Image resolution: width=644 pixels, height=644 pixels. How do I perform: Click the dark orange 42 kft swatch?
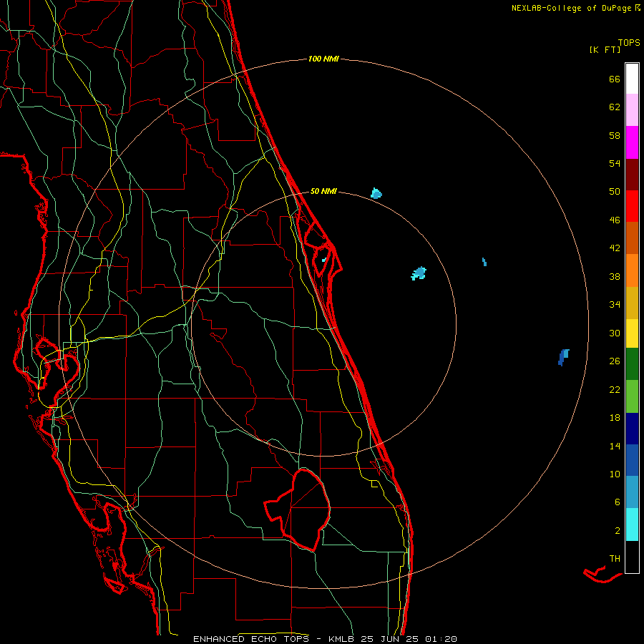(632, 238)
